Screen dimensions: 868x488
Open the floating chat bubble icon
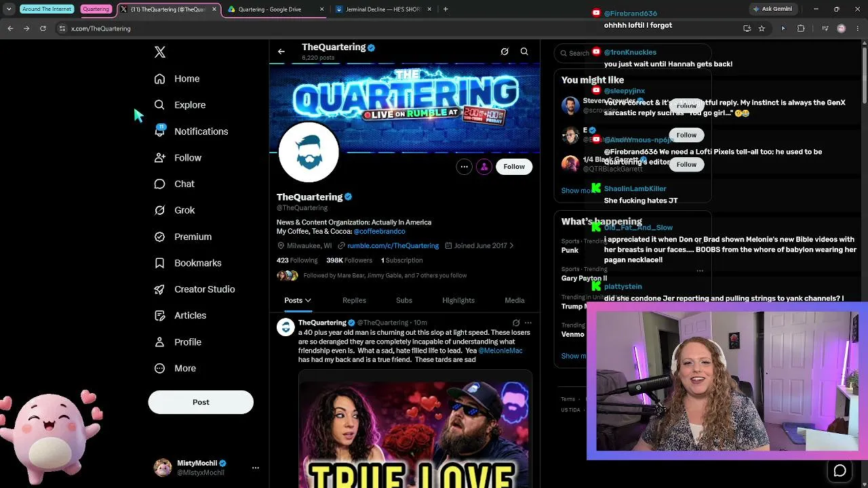pos(840,470)
